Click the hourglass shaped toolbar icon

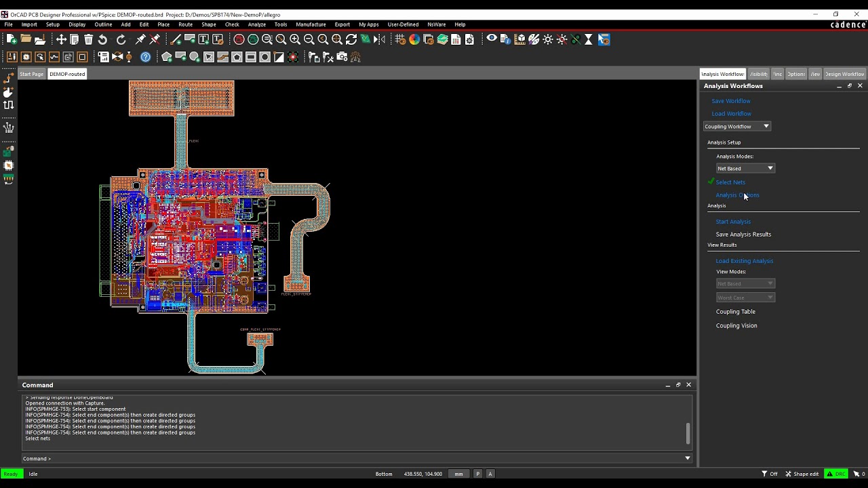pos(589,39)
